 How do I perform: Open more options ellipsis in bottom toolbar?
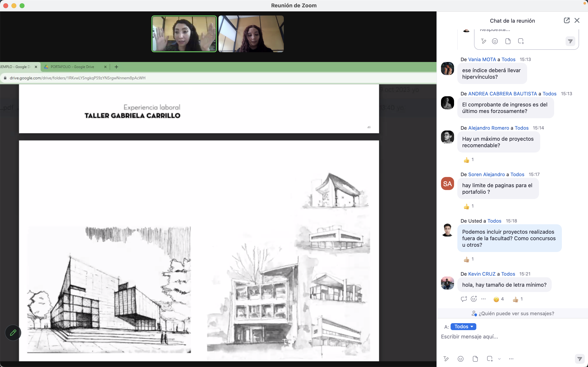tap(511, 359)
